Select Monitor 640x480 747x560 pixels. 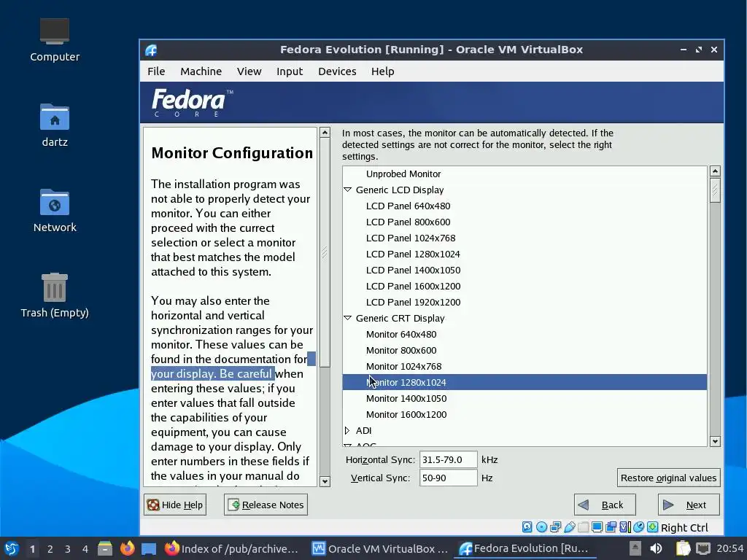(x=525, y=334)
